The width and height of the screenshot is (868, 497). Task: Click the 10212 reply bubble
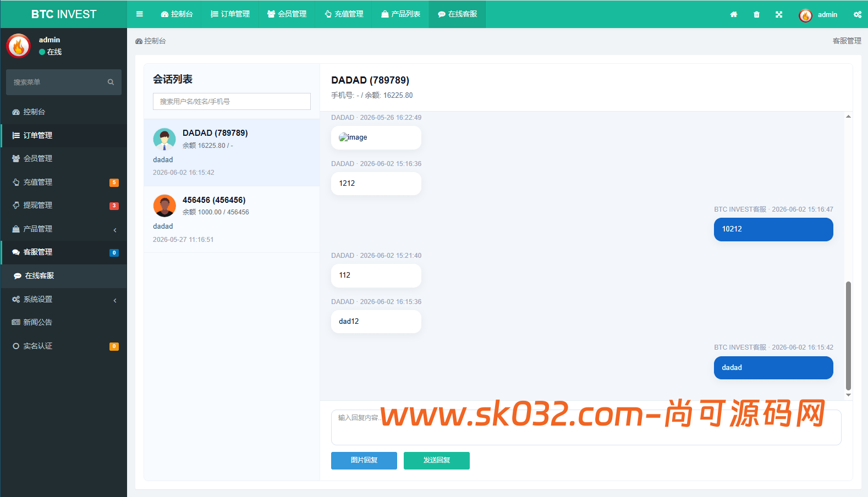pyautogui.click(x=773, y=229)
